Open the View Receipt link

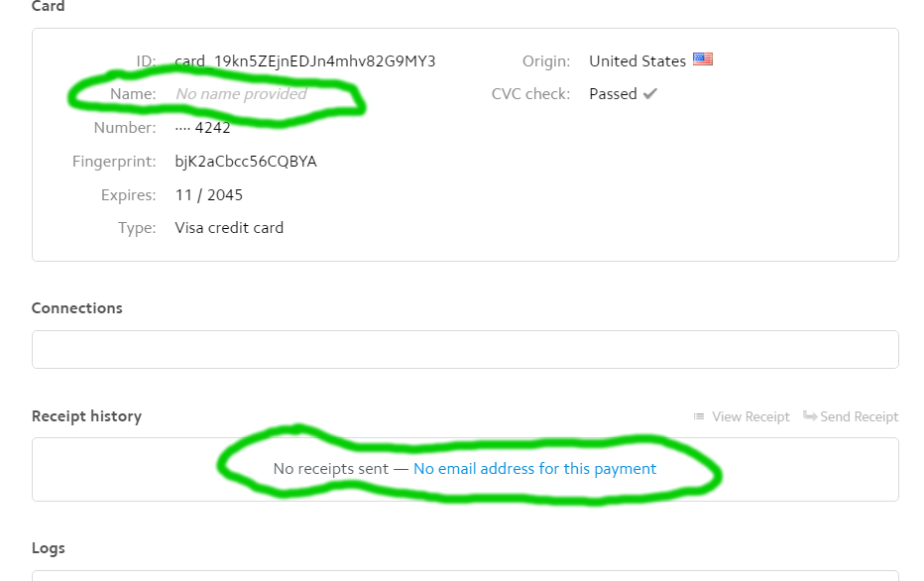click(751, 416)
